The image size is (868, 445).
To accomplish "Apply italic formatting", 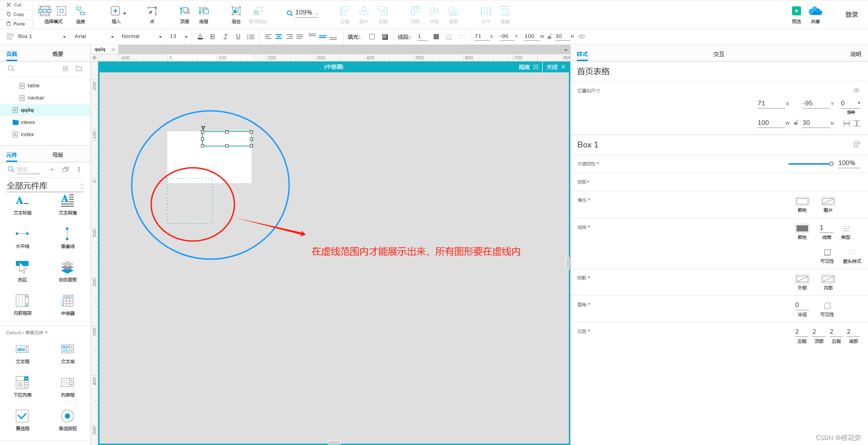I will pyautogui.click(x=225, y=37).
